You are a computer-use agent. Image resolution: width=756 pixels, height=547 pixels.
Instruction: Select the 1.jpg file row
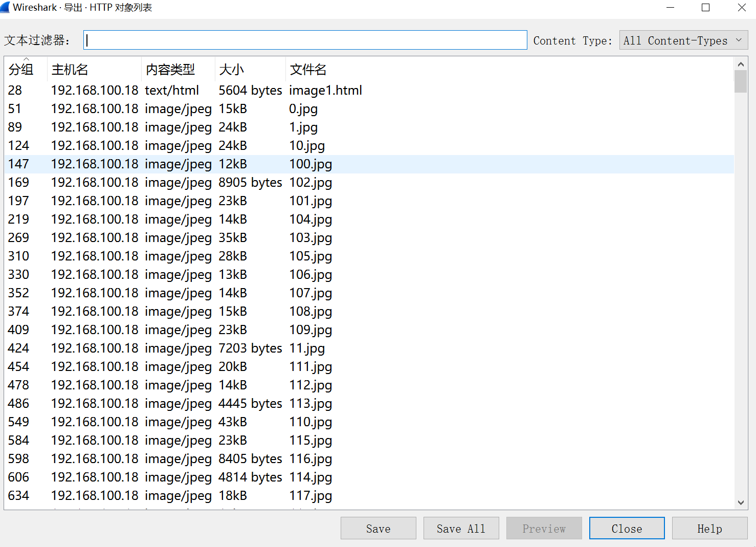(x=369, y=127)
